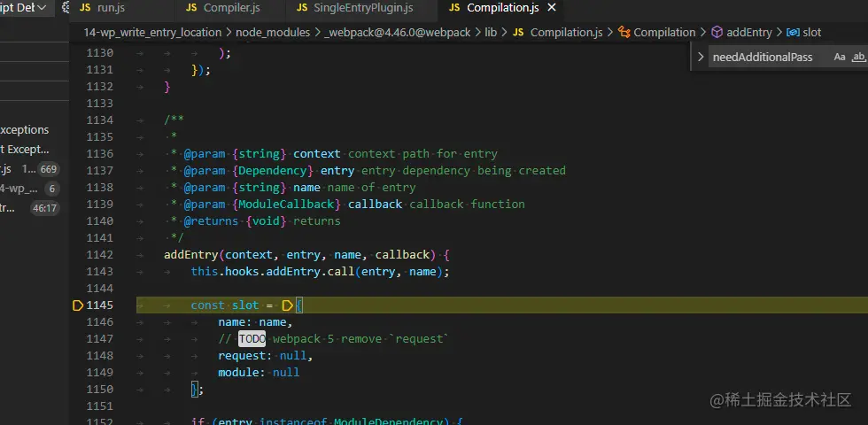Toggle Match Case in the find widget
The height and width of the screenshot is (425, 868).
pyautogui.click(x=840, y=57)
